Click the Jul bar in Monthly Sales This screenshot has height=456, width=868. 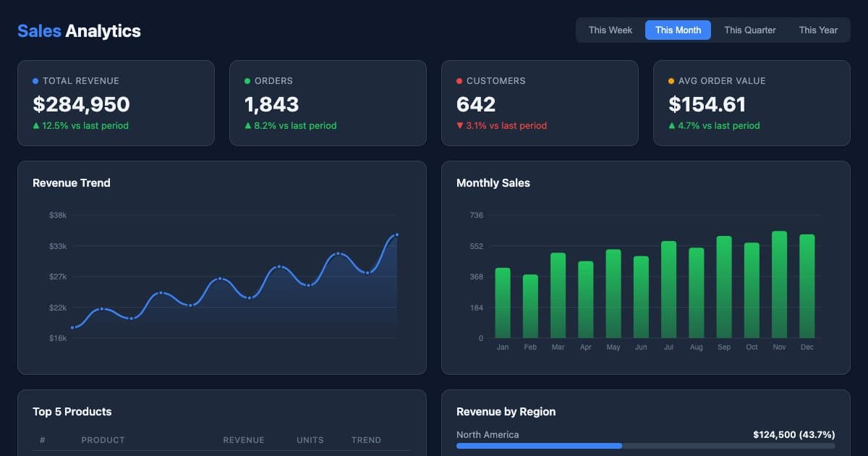tap(668, 290)
